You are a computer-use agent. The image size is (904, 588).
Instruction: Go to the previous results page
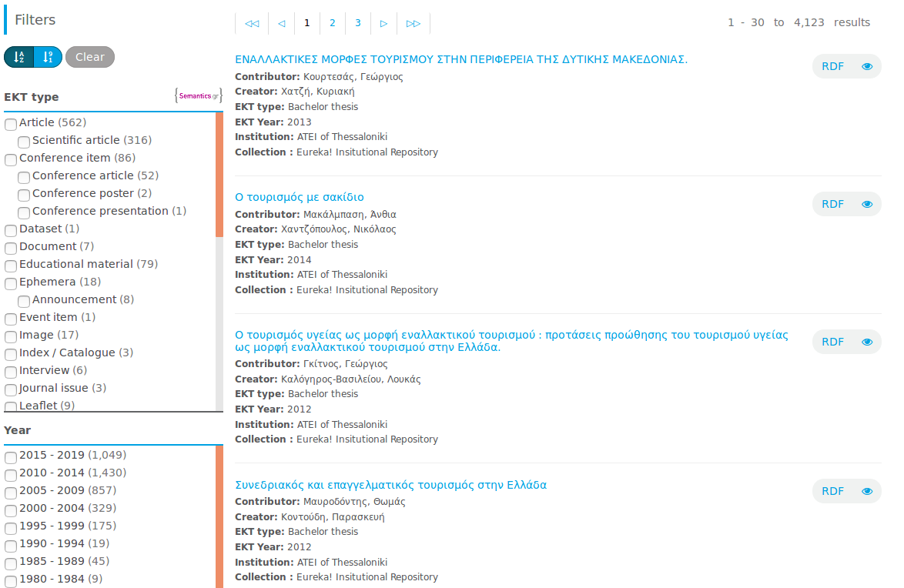pyautogui.click(x=281, y=23)
